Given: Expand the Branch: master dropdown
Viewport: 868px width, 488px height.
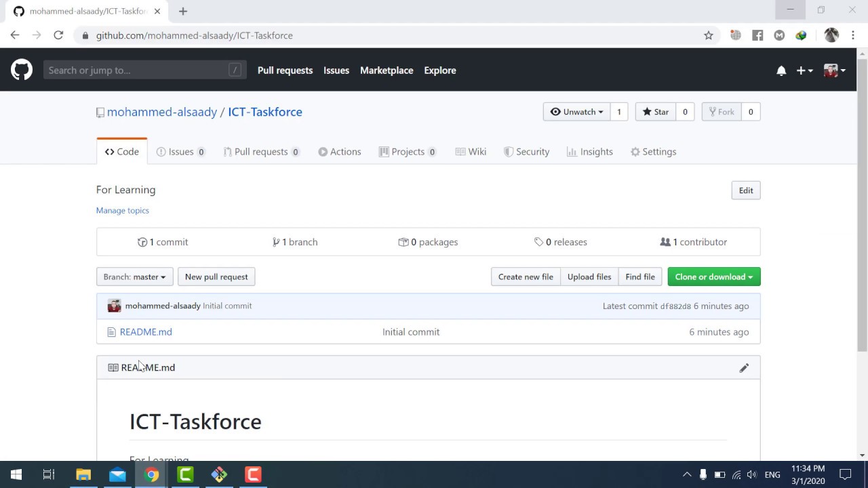Looking at the screenshot, I should 134,277.
